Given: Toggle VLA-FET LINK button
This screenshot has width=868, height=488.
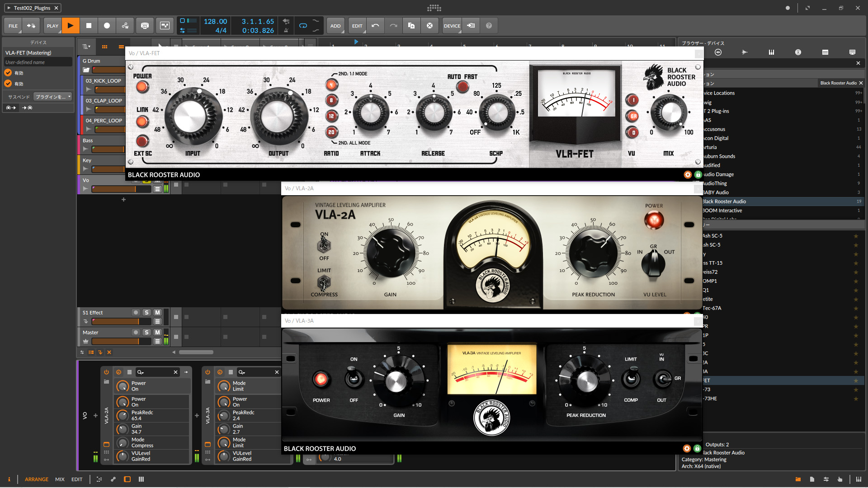Looking at the screenshot, I should pyautogui.click(x=142, y=122).
